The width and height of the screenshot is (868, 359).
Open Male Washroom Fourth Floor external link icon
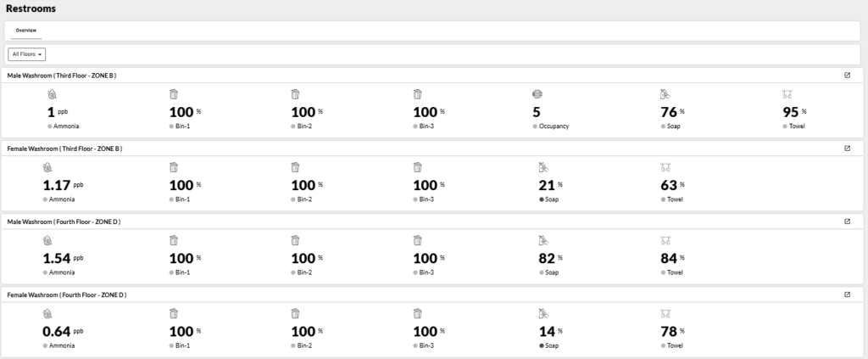pos(847,221)
